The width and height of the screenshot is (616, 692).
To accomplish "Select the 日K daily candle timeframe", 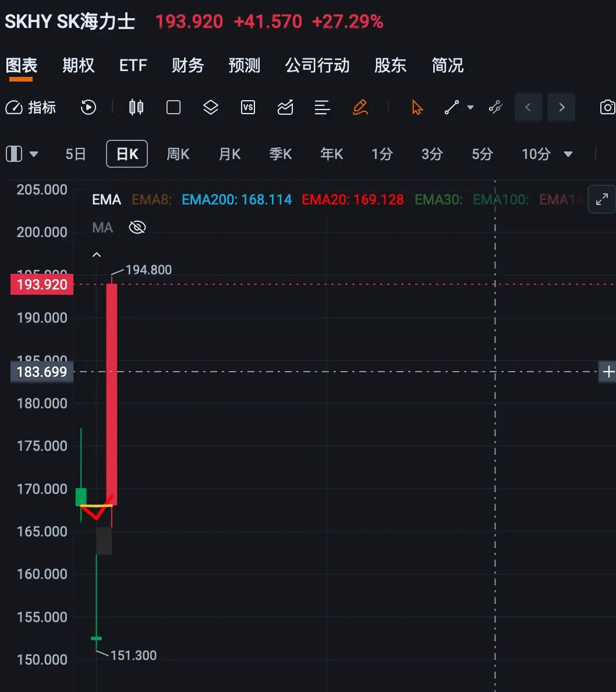I will pos(127,154).
